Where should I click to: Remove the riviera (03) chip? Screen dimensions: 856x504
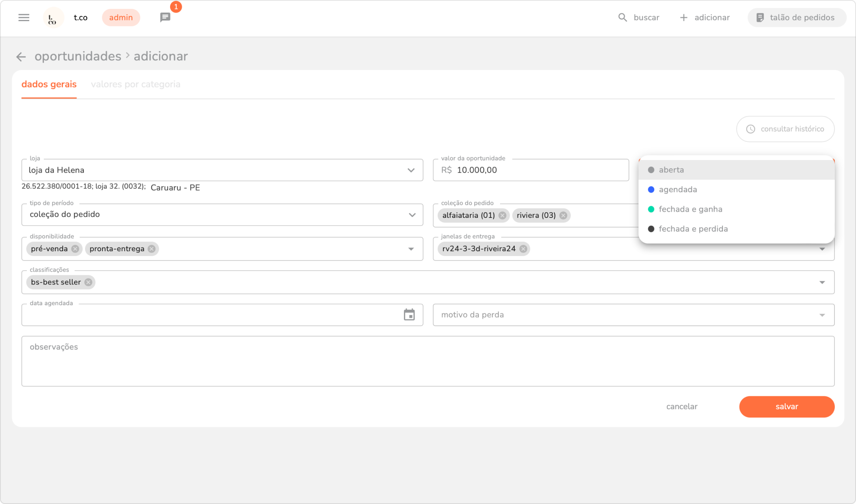tap(563, 215)
